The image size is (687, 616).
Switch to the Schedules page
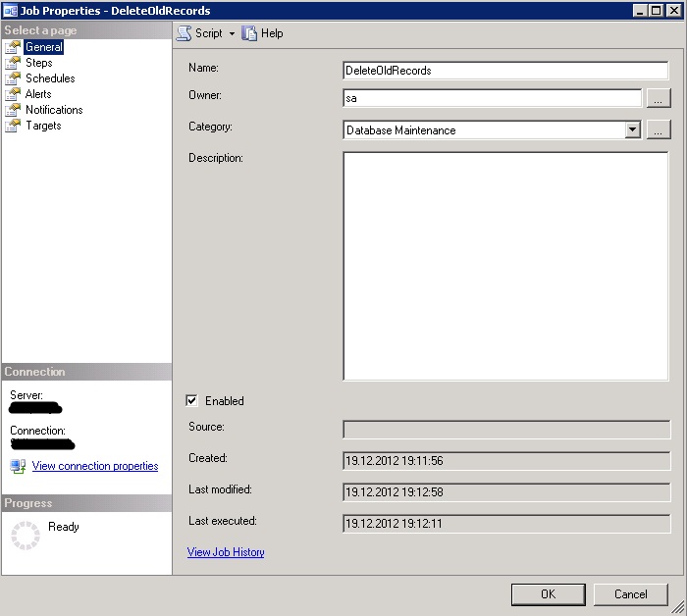pos(50,78)
